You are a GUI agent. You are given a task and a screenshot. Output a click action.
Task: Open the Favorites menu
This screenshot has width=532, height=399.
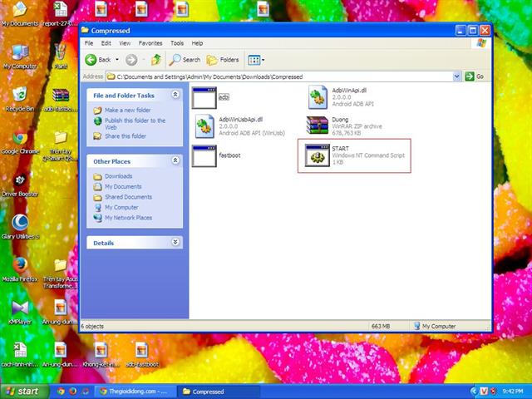(150, 43)
